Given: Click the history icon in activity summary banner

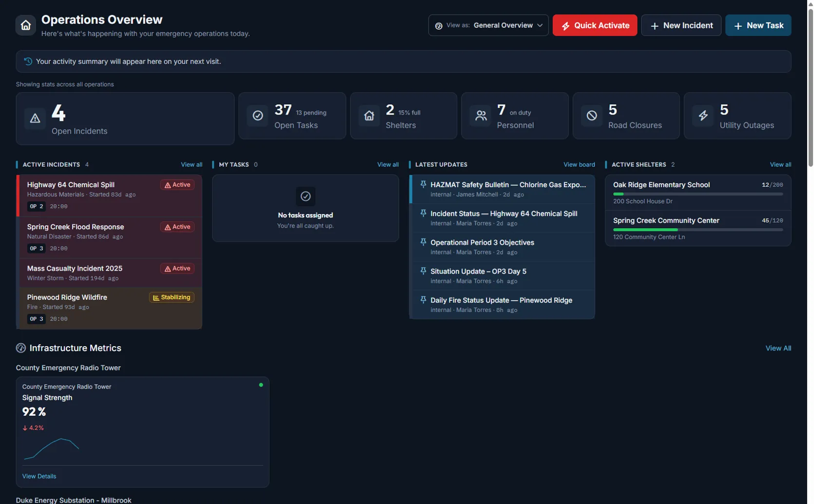Looking at the screenshot, I should [28, 61].
